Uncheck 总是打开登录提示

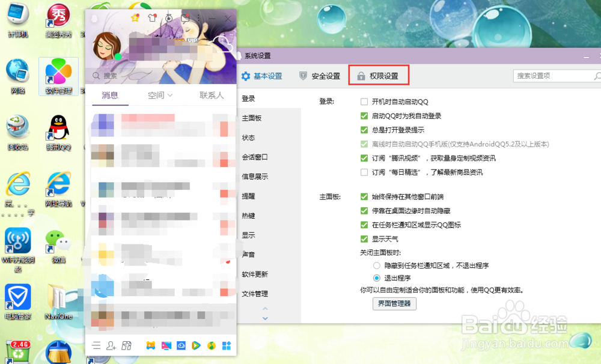click(364, 130)
